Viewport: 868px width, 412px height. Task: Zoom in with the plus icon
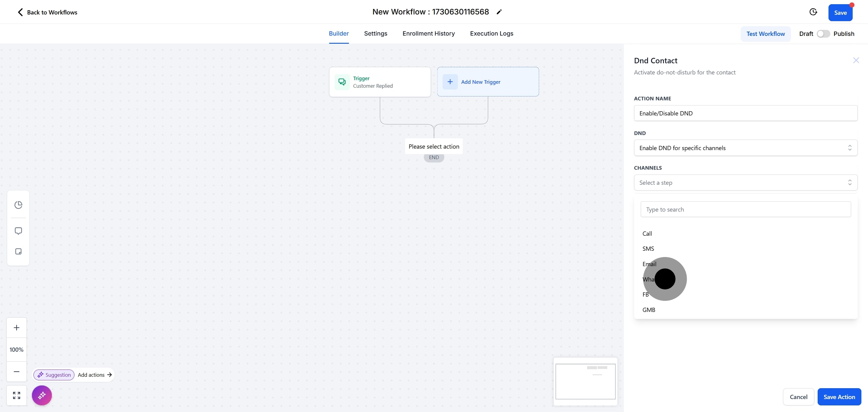[x=17, y=327]
